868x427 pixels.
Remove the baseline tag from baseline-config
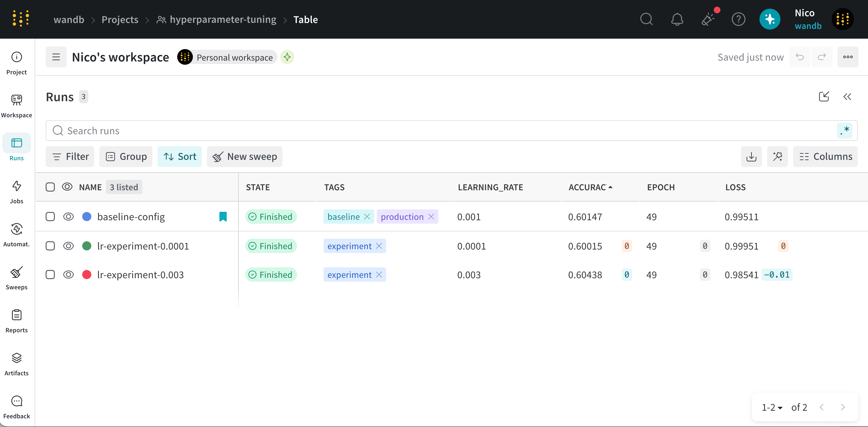pos(367,217)
